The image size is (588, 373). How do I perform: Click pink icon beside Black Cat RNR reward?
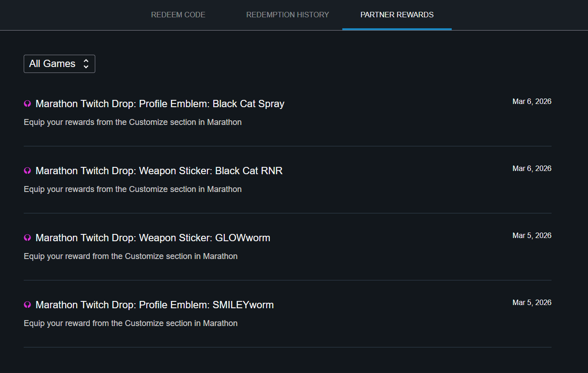27,171
